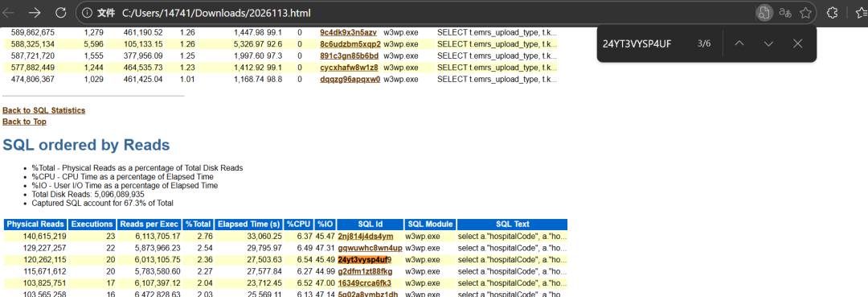
Task: Open the read aloud icon in address bar
Action: [x=785, y=12]
